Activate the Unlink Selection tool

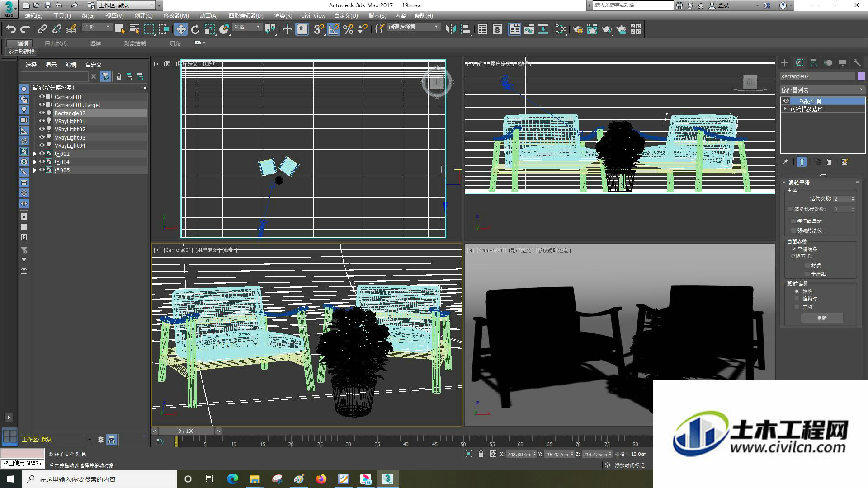[x=57, y=29]
